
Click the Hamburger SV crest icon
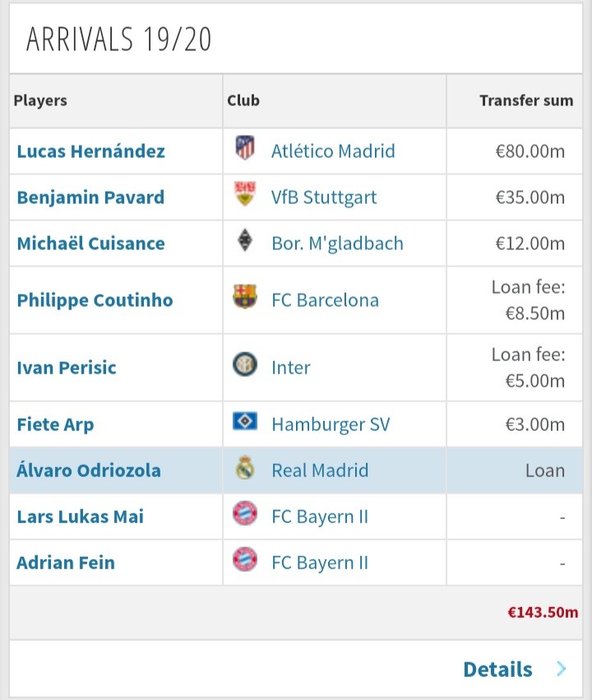click(x=245, y=423)
